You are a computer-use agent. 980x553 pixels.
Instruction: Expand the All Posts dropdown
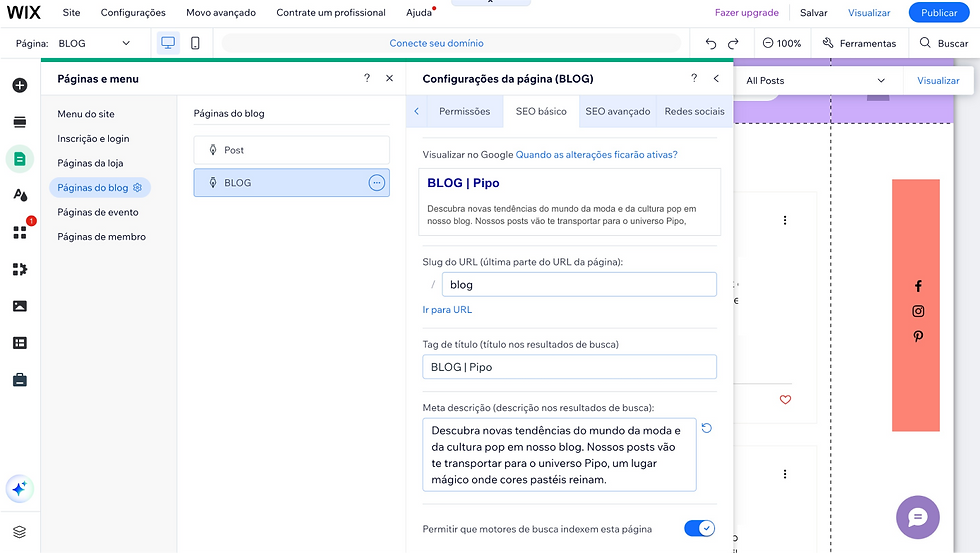[x=818, y=81]
